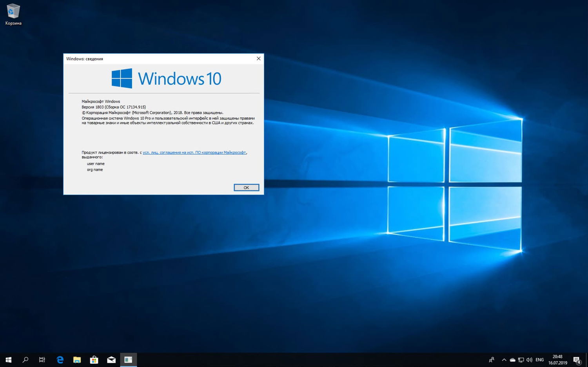Open the Mail app
588x367 pixels.
tap(111, 360)
